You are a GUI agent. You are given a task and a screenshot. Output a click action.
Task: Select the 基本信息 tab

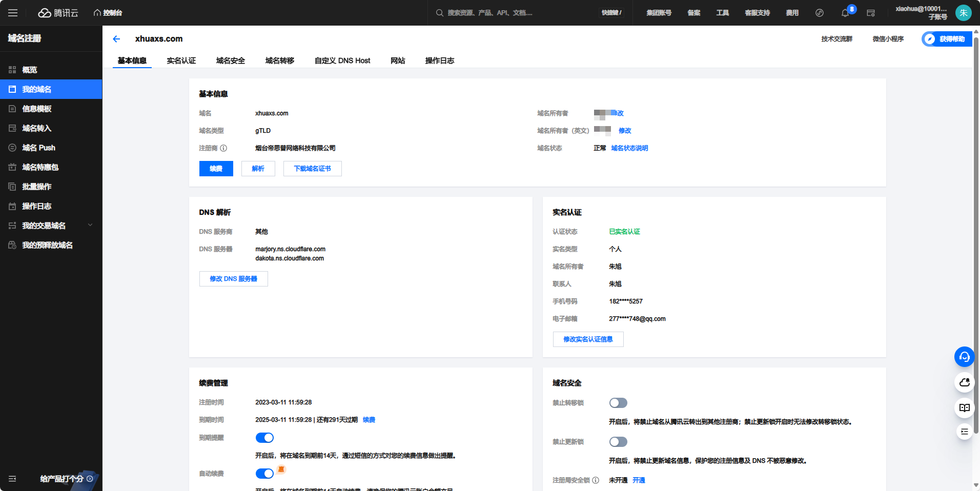pos(132,60)
